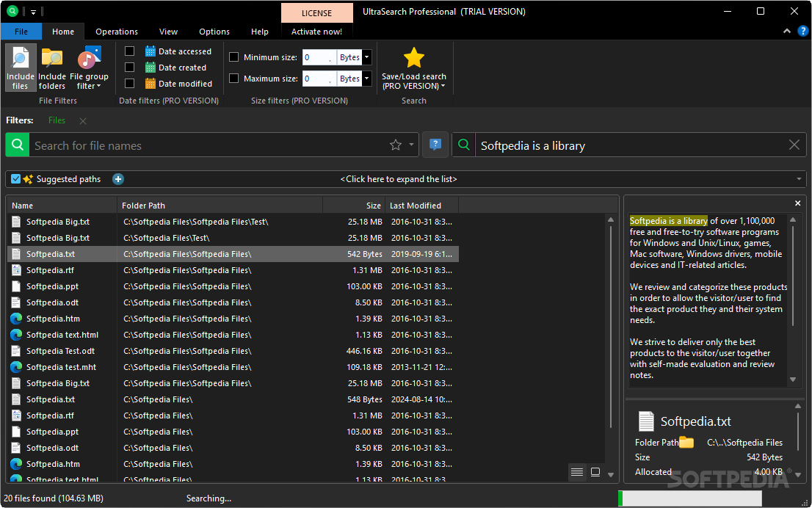
Task: Click the UltraSearch application logo icon
Action: pyautogui.click(x=12, y=11)
